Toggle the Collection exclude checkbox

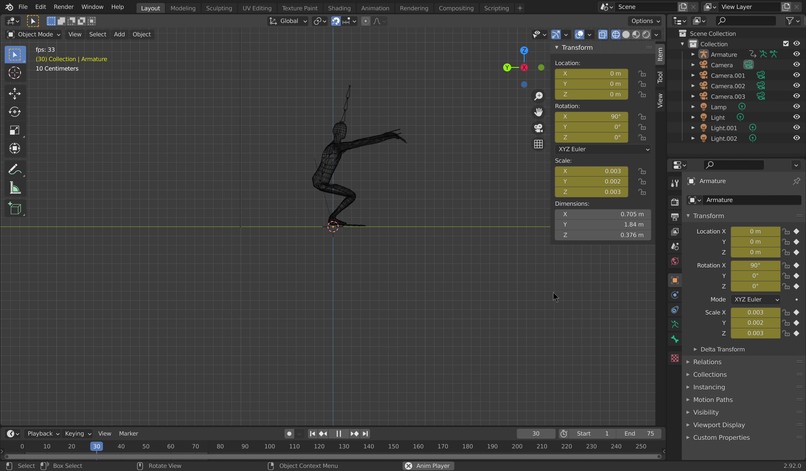tap(785, 44)
